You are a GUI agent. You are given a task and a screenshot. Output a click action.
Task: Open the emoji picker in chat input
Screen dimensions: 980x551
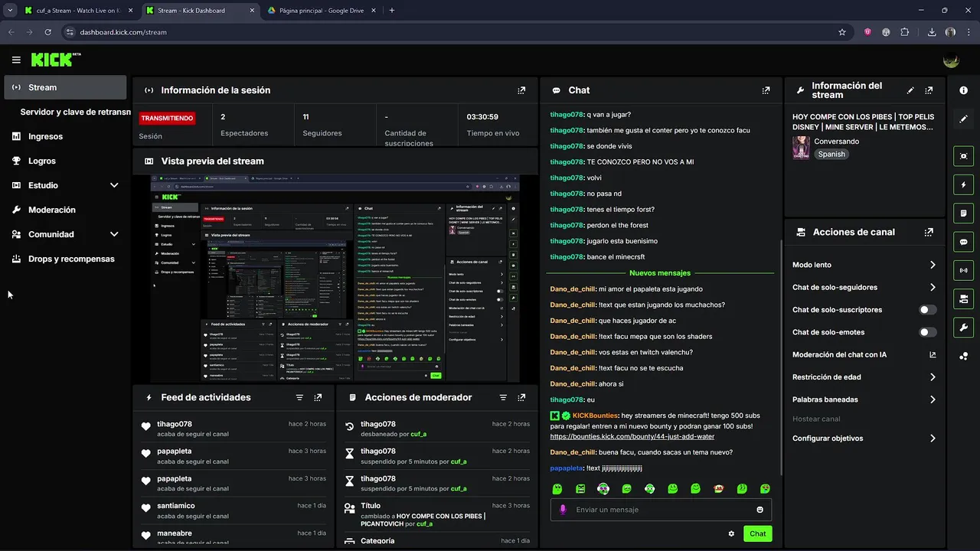759,510
